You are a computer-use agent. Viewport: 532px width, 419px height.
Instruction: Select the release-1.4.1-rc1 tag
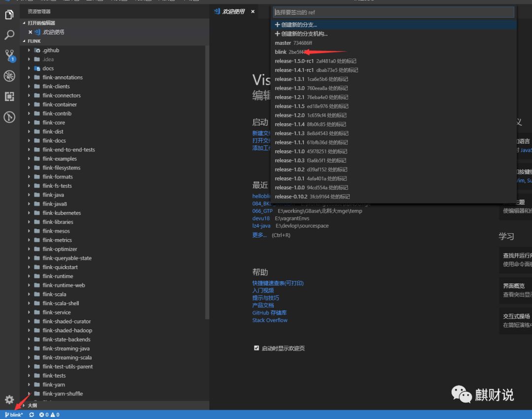[x=394, y=70]
